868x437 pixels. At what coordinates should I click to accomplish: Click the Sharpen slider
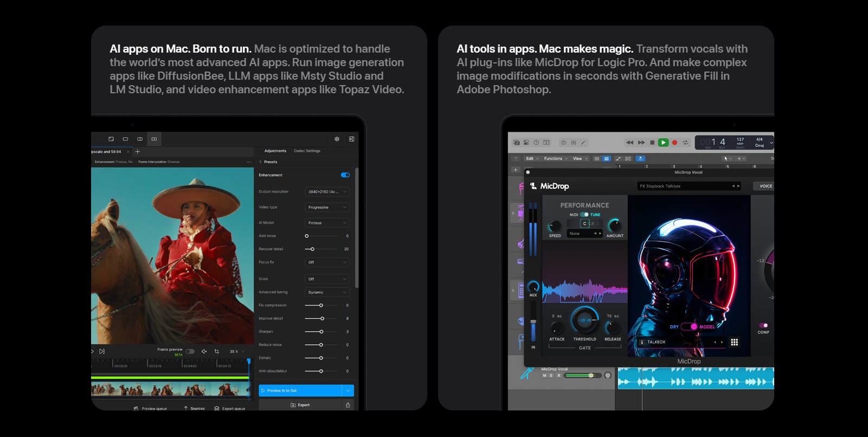[322, 332]
